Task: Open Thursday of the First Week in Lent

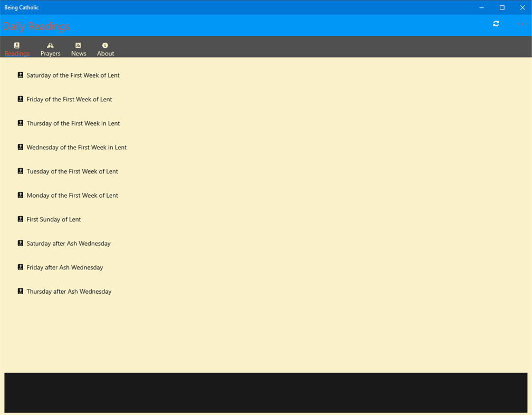Action: tap(73, 123)
